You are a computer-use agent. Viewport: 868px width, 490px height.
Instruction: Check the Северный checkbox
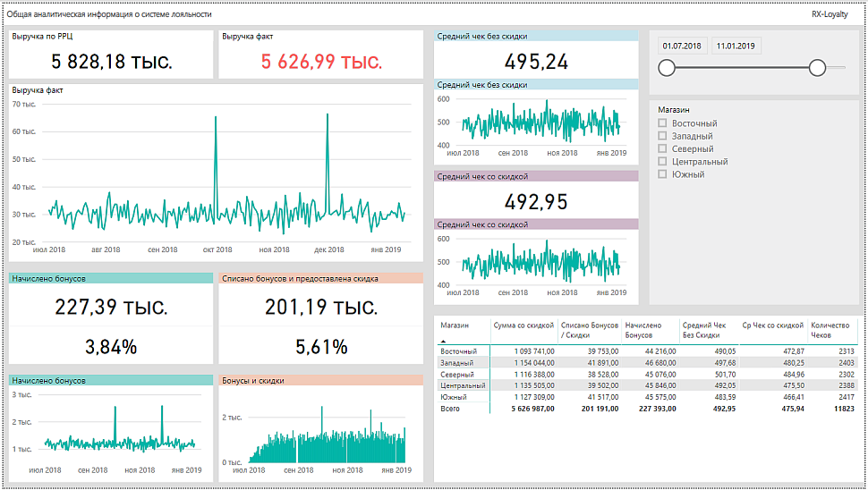tap(662, 148)
